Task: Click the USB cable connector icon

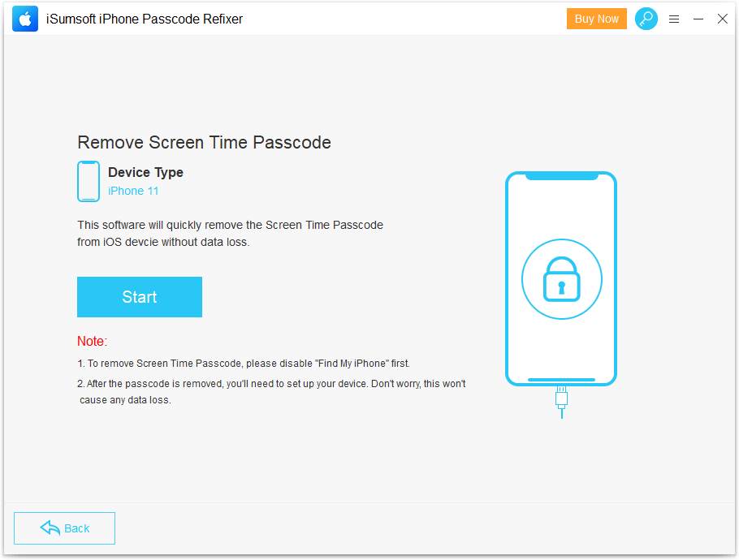Action: 561,401
